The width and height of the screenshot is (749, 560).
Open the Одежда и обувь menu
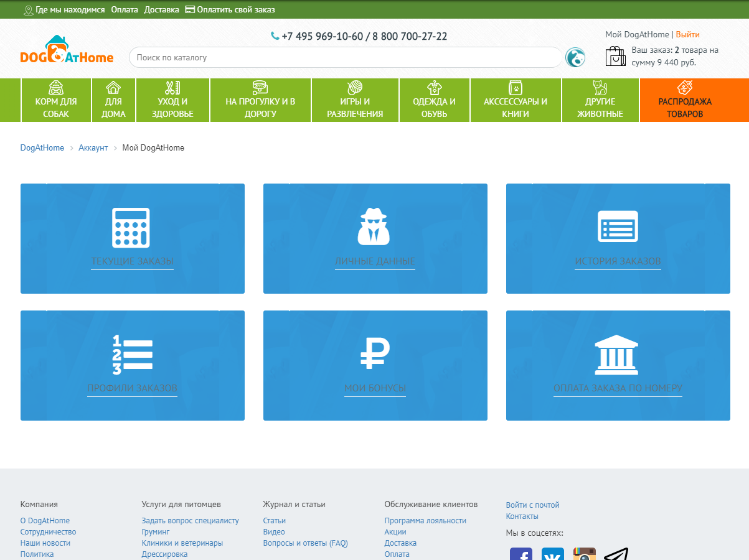coord(434,100)
